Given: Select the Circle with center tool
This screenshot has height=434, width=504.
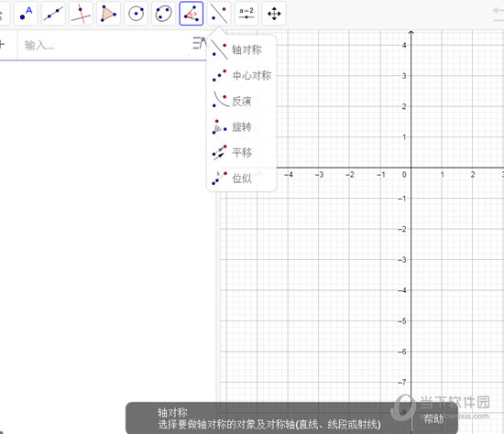Looking at the screenshot, I should click(x=136, y=14).
